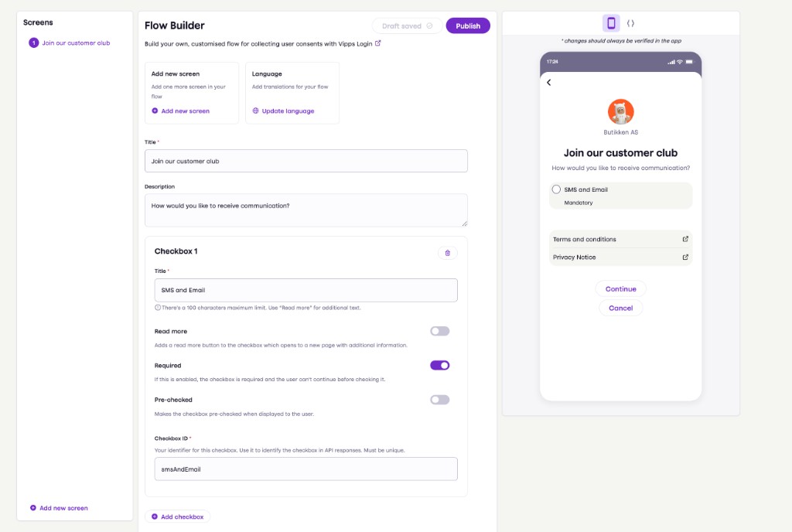The width and height of the screenshot is (792, 532).
Task: Click the Checkbox ID input field
Action: (x=306, y=469)
